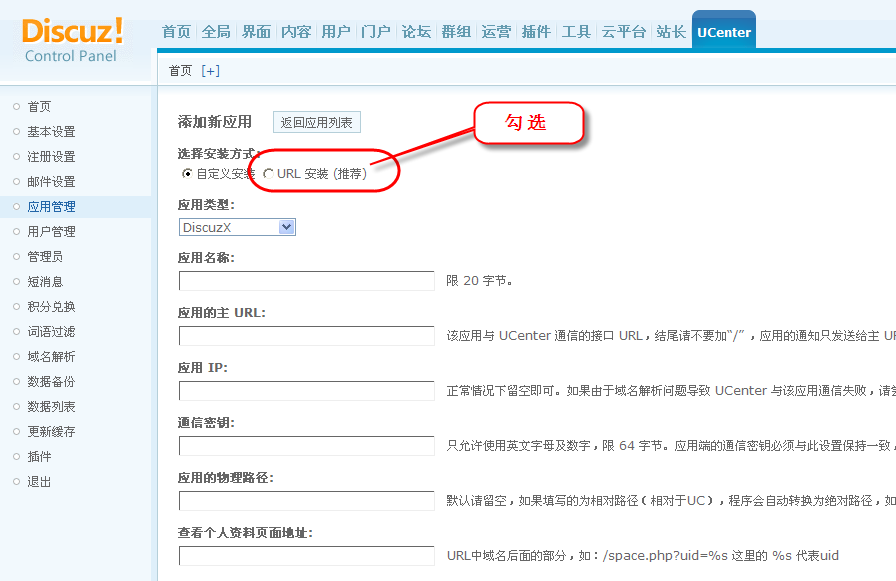Open the 首页 top navigation tab

click(x=176, y=32)
